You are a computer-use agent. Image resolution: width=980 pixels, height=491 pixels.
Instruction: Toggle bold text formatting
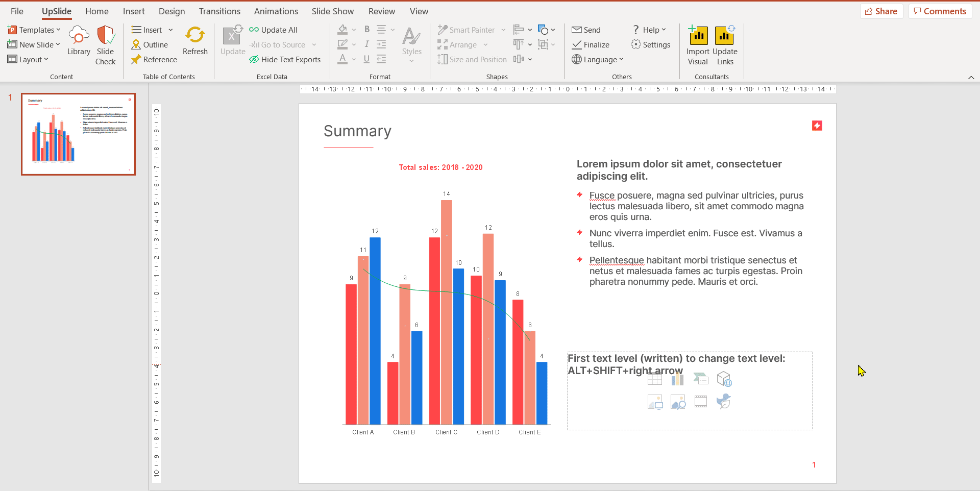tap(366, 30)
